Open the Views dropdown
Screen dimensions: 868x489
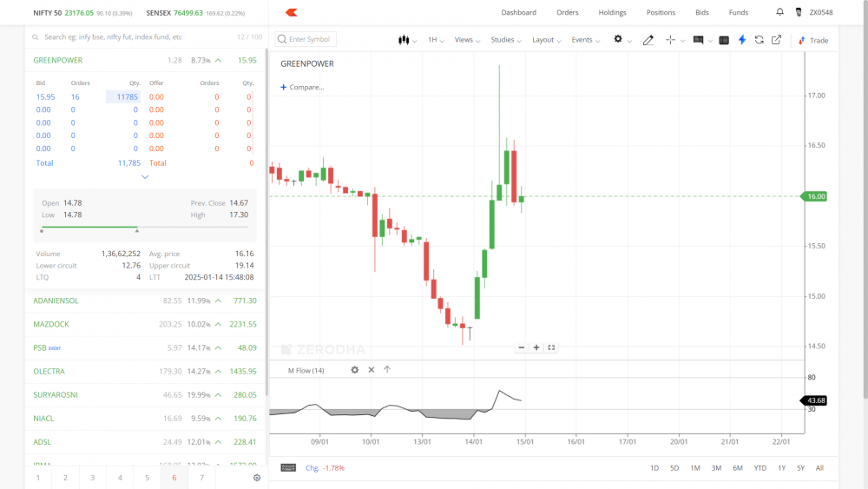point(467,40)
